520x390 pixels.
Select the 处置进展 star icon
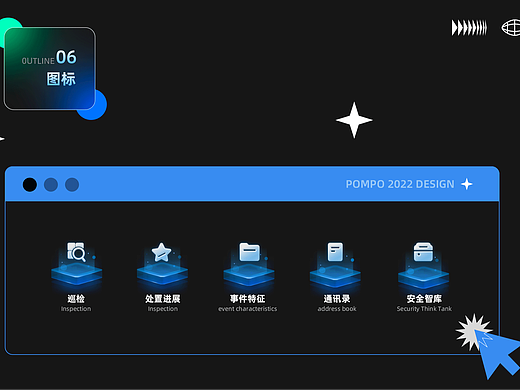(161, 252)
